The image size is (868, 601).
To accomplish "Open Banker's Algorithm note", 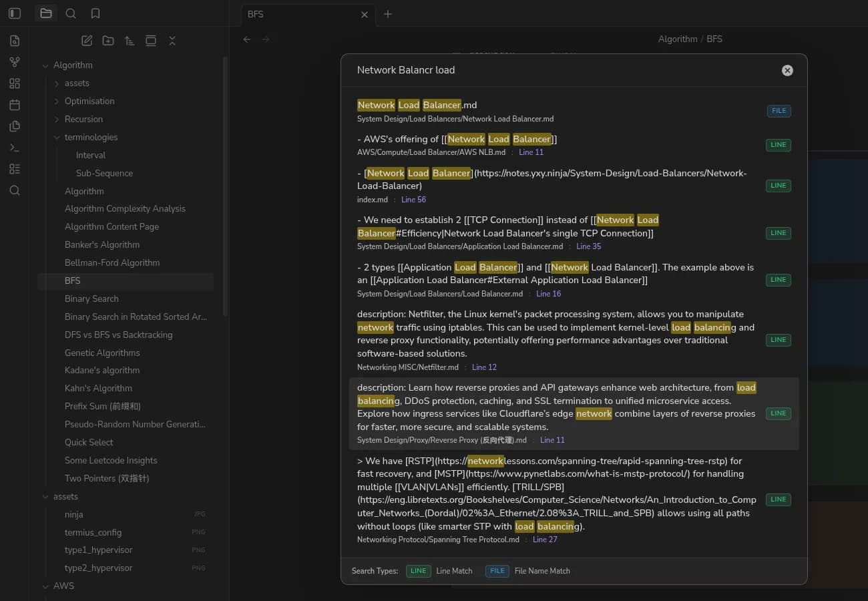I will click(102, 245).
